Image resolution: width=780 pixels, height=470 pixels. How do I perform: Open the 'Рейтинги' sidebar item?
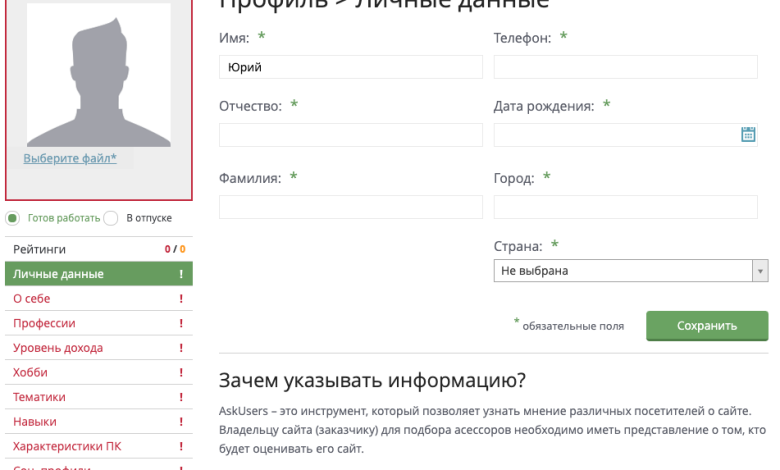point(40,249)
